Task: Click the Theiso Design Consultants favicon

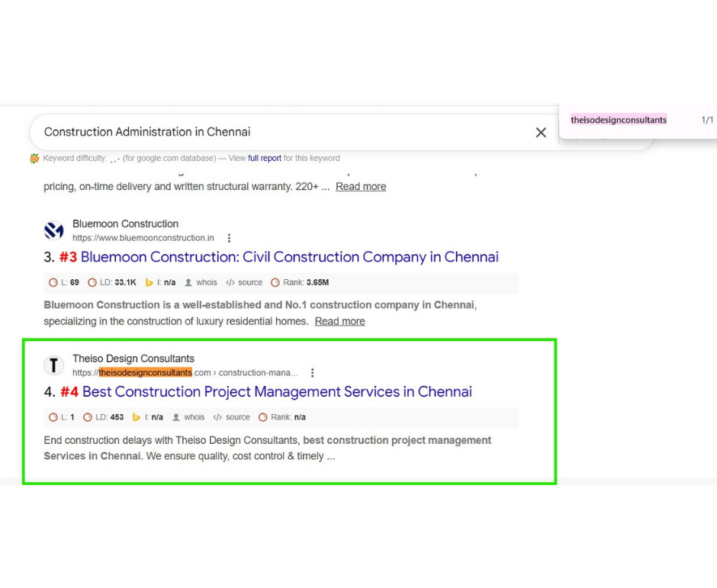Action: pyautogui.click(x=53, y=365)
